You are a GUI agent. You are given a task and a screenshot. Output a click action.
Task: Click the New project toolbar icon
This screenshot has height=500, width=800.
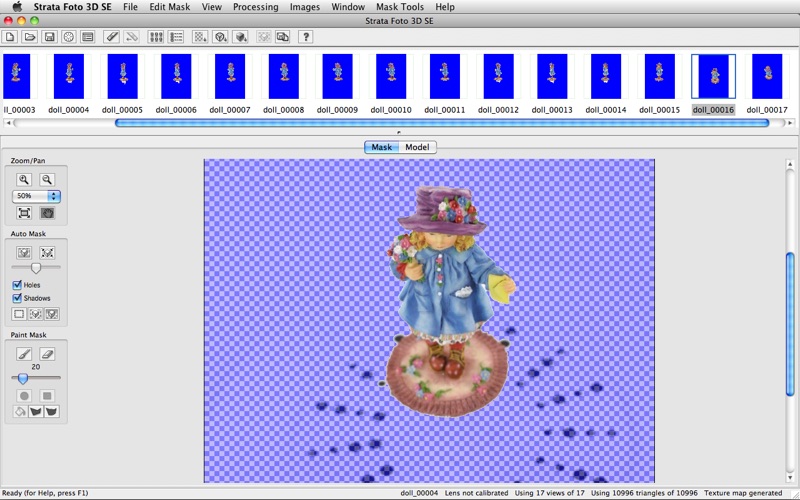tap(10, 37)
